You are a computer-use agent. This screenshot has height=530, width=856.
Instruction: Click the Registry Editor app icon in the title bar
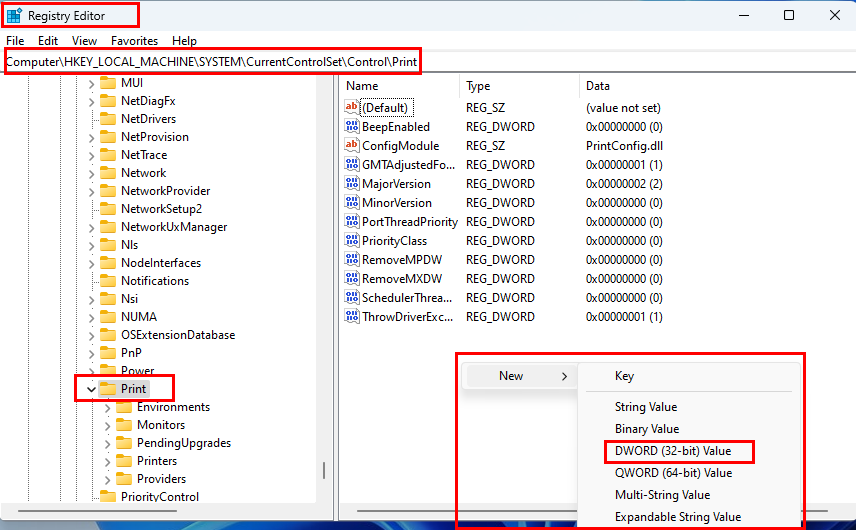(14, 16)
